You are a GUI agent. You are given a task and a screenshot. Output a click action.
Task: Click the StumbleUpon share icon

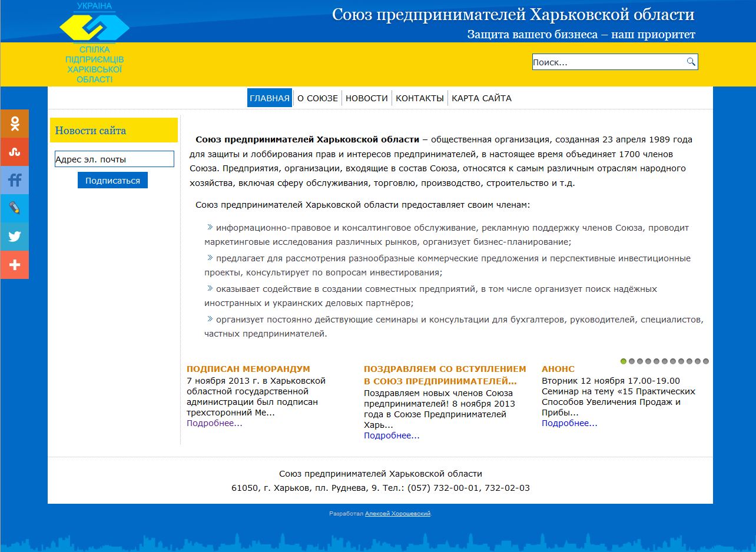click(15, 152)
